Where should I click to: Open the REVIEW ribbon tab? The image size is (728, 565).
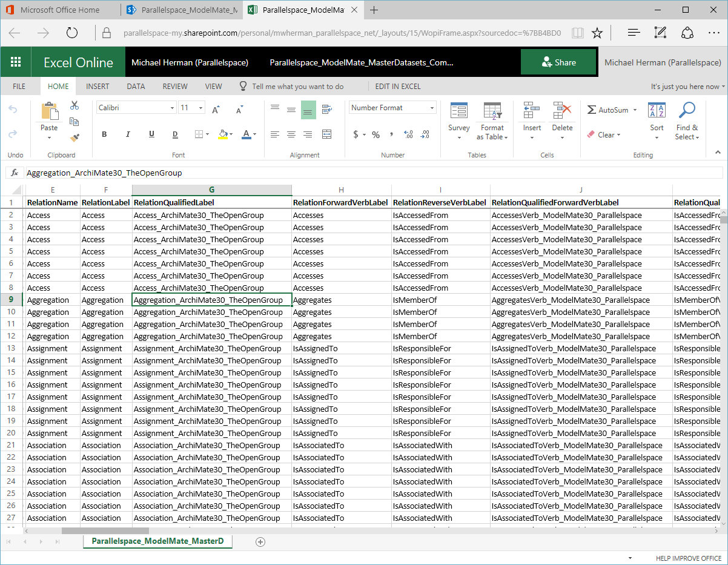[174, 86]
